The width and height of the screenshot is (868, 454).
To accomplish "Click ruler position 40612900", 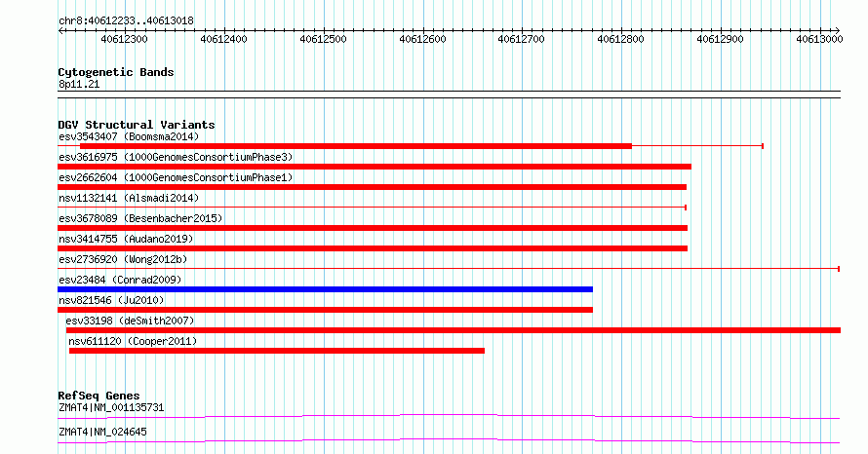I will tap(720, 39).
